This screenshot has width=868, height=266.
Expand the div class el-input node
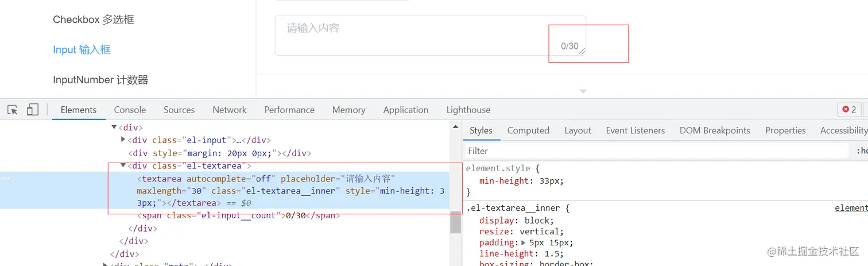[123, 140]
